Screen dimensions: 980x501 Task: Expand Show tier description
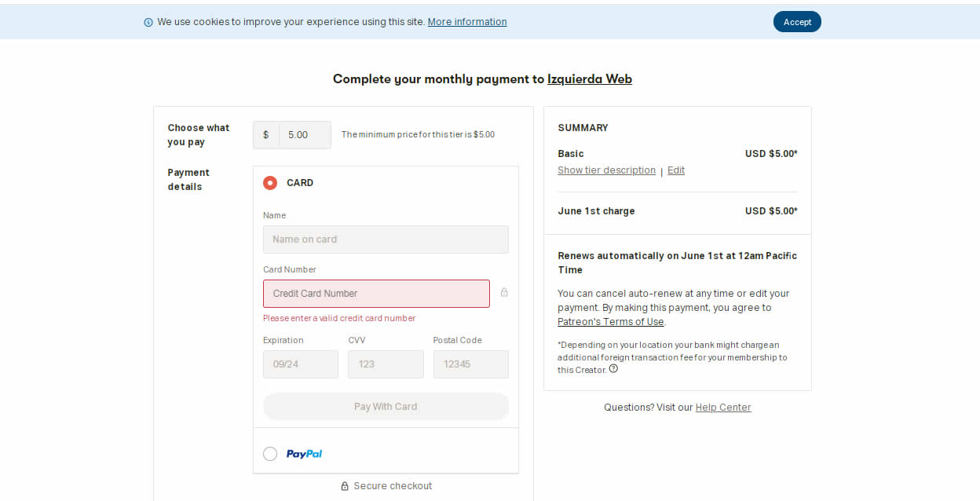(x=606, y=170)
